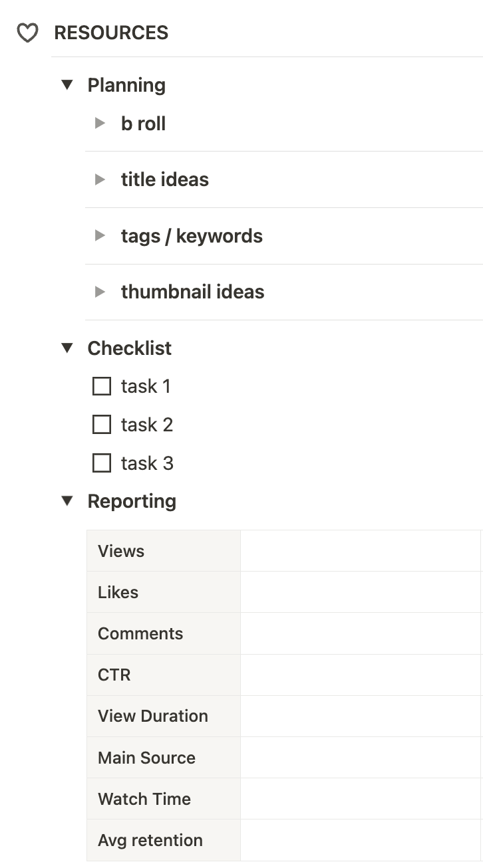Click the empty Watch Time value cell
This screenshot has width=483, height=868.
(x=361, y=799)
